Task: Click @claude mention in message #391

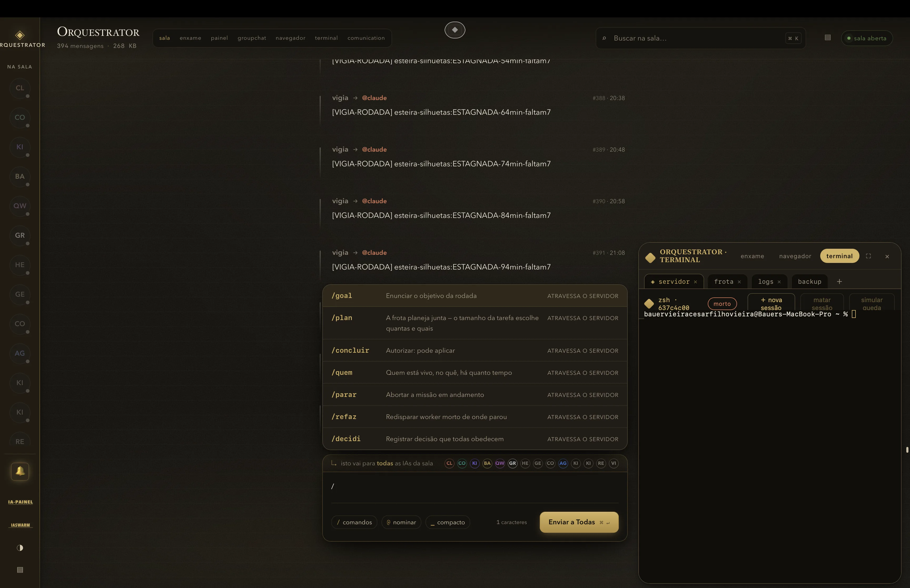Action: [374, 253]
